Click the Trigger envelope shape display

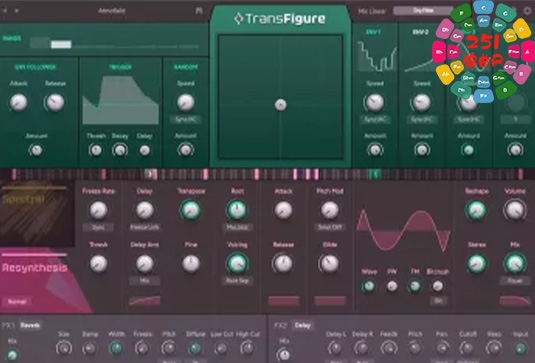[120, 100]
